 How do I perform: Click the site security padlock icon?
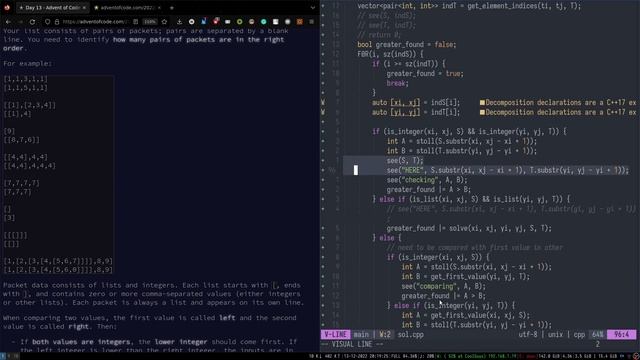(x=57, y=22)
